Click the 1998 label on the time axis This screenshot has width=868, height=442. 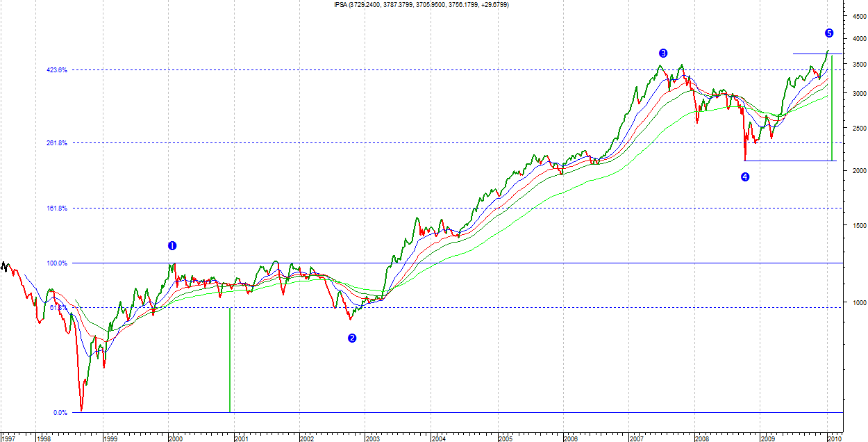(44, 439)
